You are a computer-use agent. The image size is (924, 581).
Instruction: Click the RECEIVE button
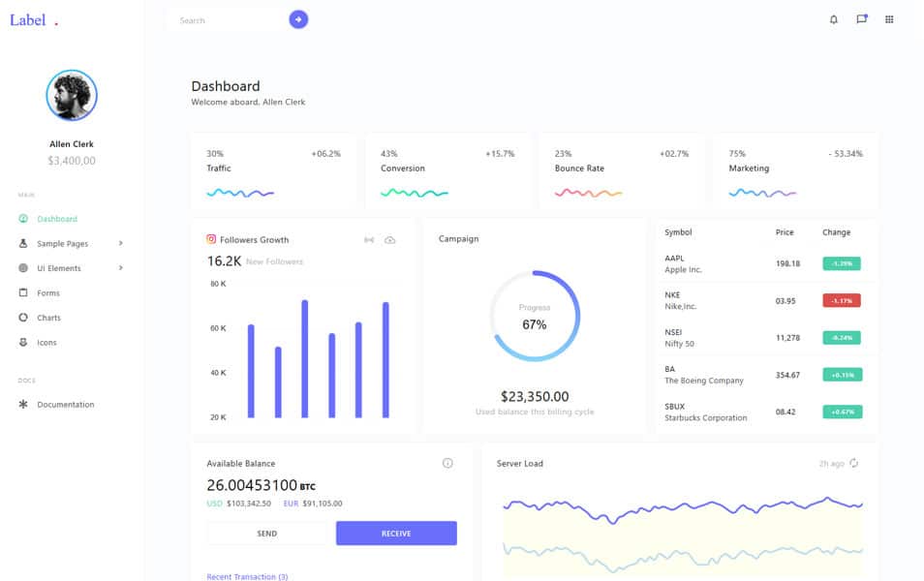395,533
